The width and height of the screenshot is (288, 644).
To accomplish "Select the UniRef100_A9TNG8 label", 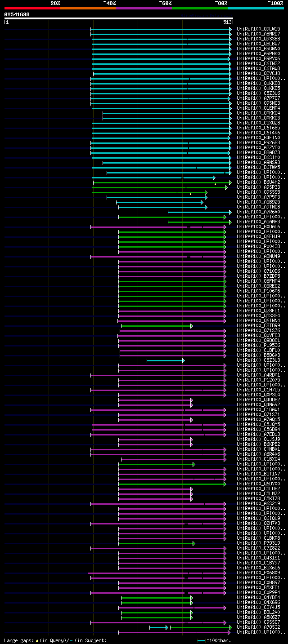I will click(x=258, y=207).
